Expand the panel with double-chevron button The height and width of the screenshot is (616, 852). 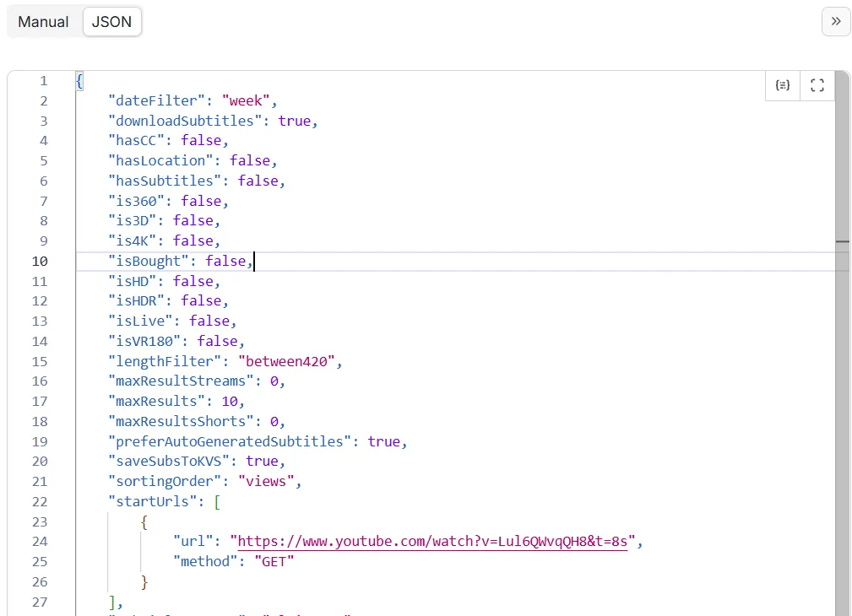pos(835,21)
